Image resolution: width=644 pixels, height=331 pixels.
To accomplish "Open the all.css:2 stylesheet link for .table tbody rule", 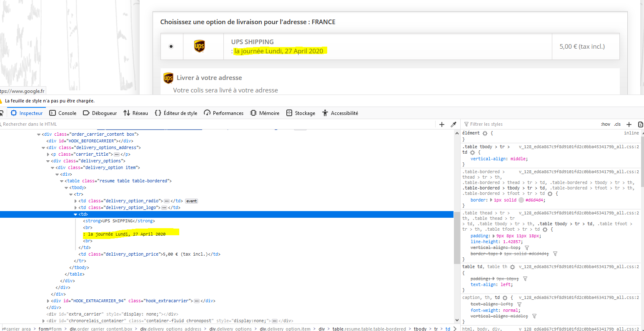I will [579, 147].
